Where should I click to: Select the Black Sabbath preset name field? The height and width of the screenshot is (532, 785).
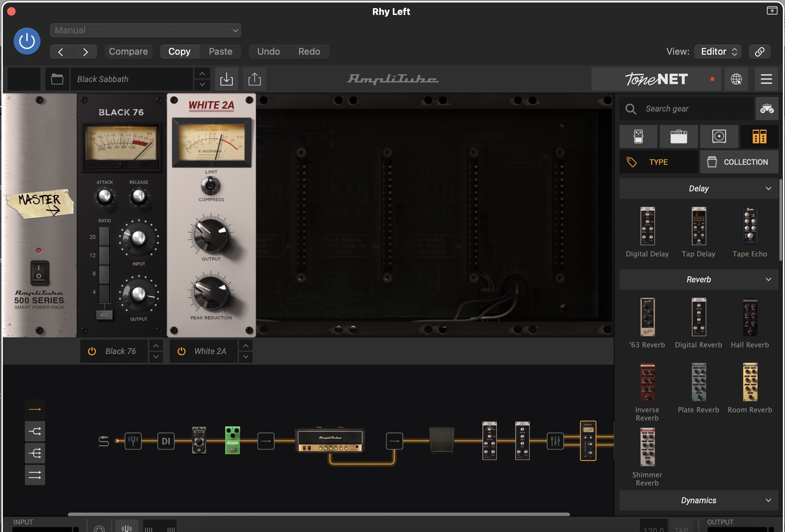tap(131, 79)
